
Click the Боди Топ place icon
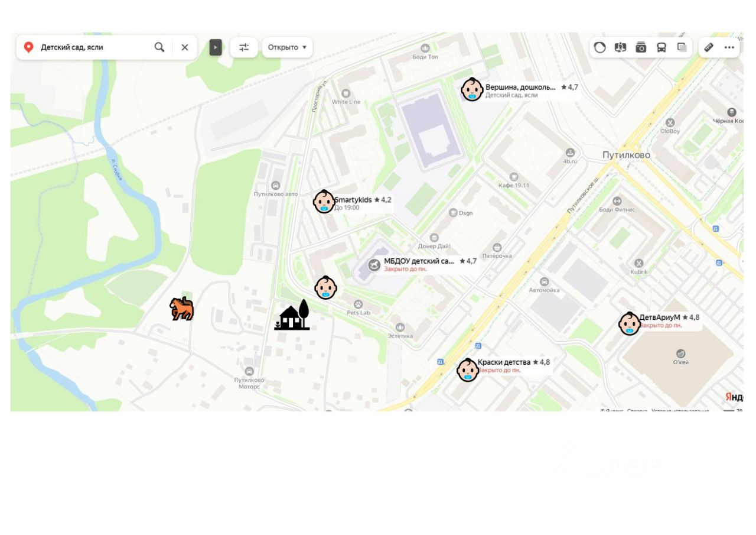click(425, 48)
